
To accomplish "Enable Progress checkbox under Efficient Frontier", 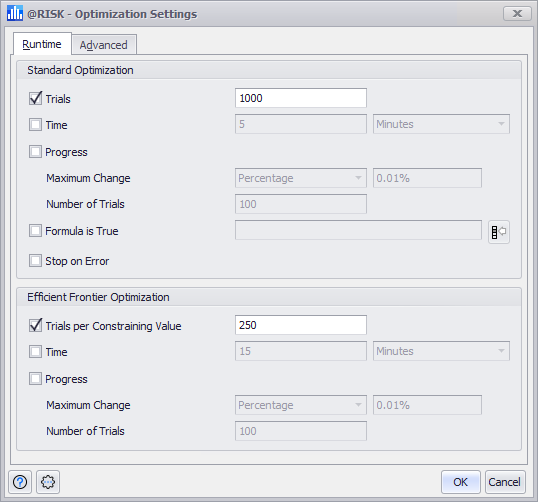I will (35, 379).
